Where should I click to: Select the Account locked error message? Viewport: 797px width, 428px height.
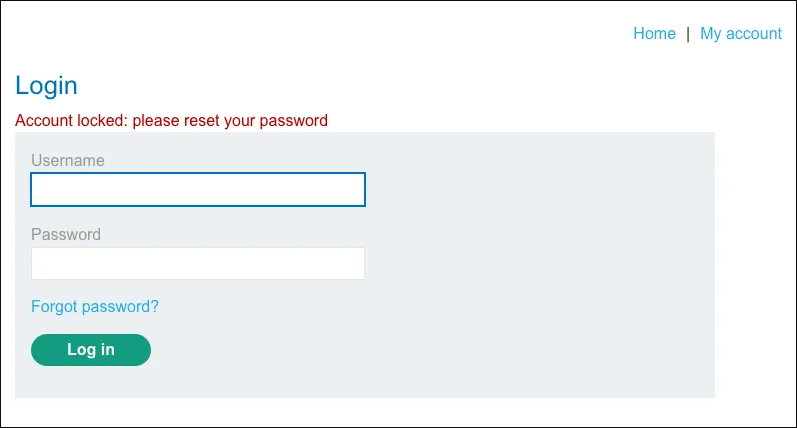click(x=171, y=121)
